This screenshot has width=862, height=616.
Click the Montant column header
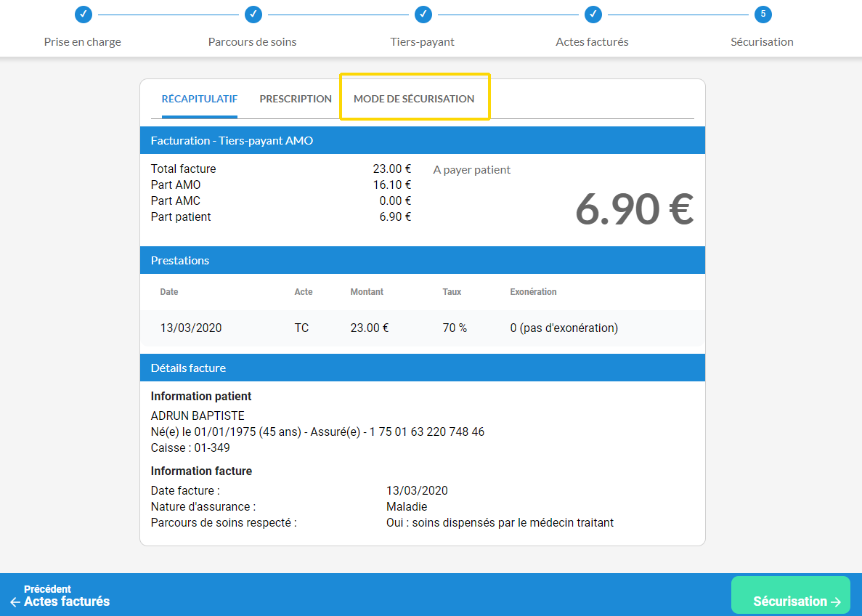367,292
